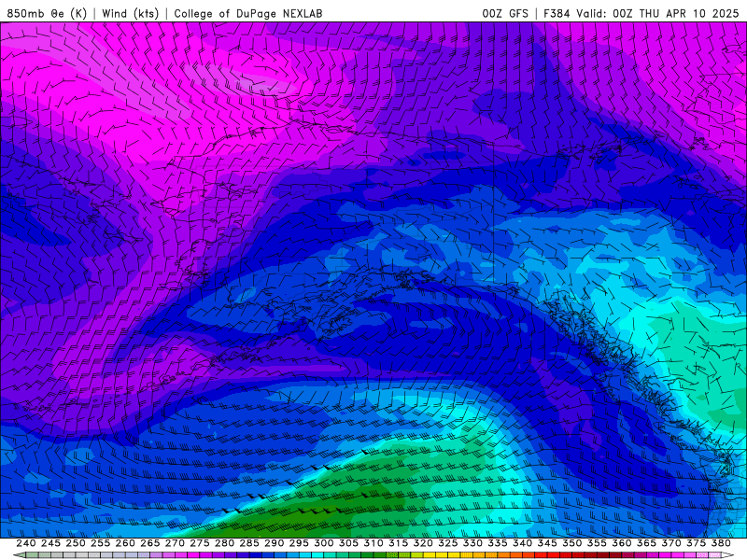This screenshot has height=560, width=747.
Task: Click the 315 legend value
Action: pos(399,543)
